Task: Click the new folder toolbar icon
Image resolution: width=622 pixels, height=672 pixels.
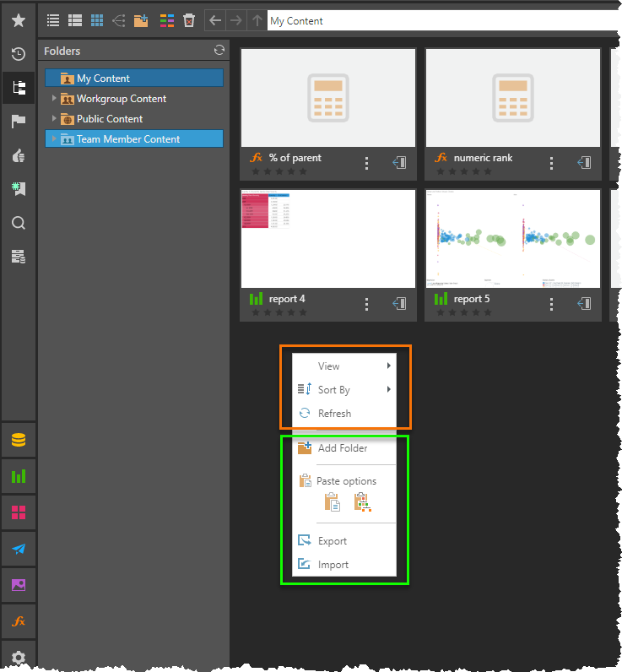Action: pyautogui.click(x=141, y=20)
